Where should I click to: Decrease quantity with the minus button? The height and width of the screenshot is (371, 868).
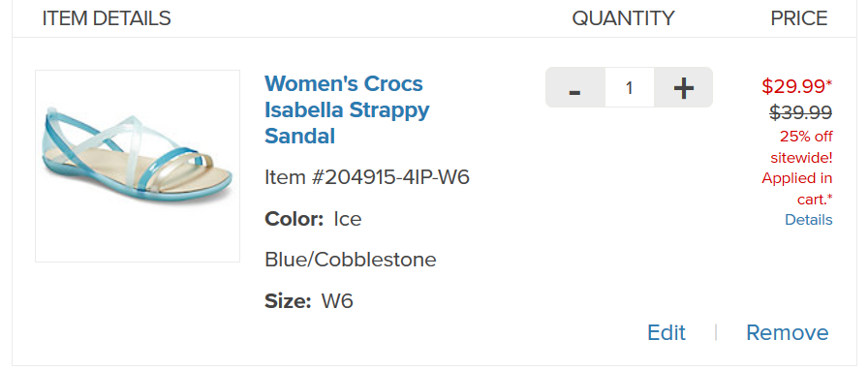click(x=575, y=87)
